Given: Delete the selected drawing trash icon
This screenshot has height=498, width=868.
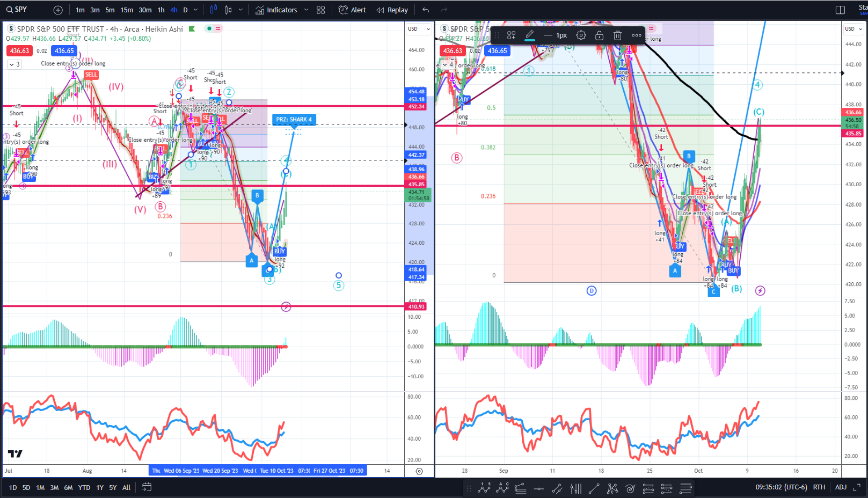Looking at the screenshot, I should tap(617, 35).
